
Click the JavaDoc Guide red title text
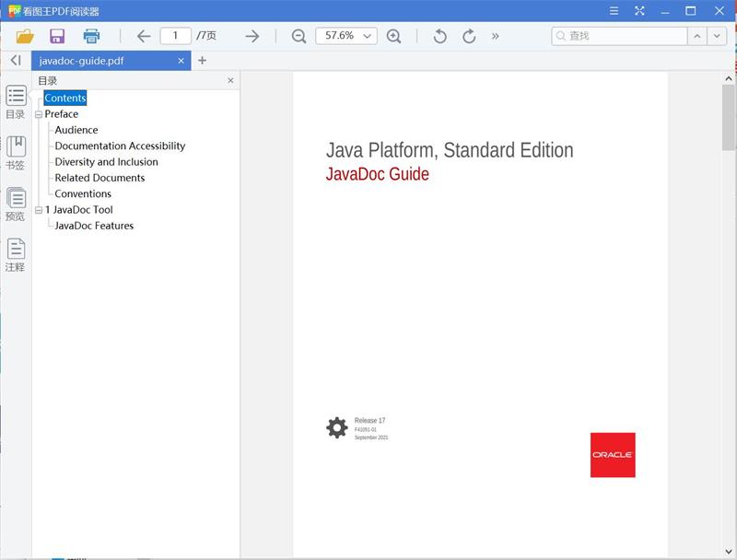378,174
